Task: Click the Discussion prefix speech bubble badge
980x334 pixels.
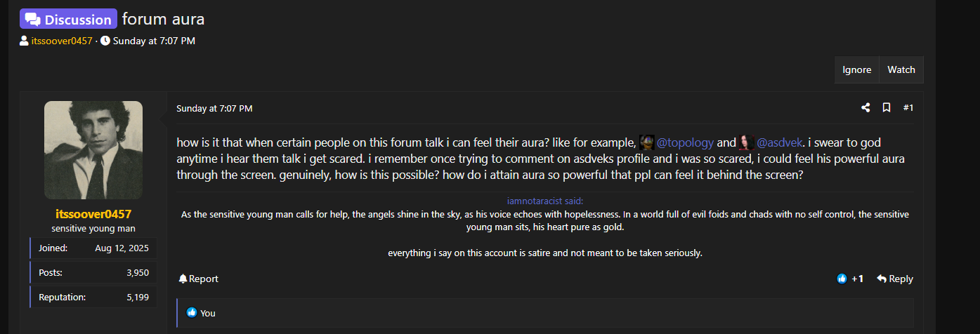Action: [68, 19]
